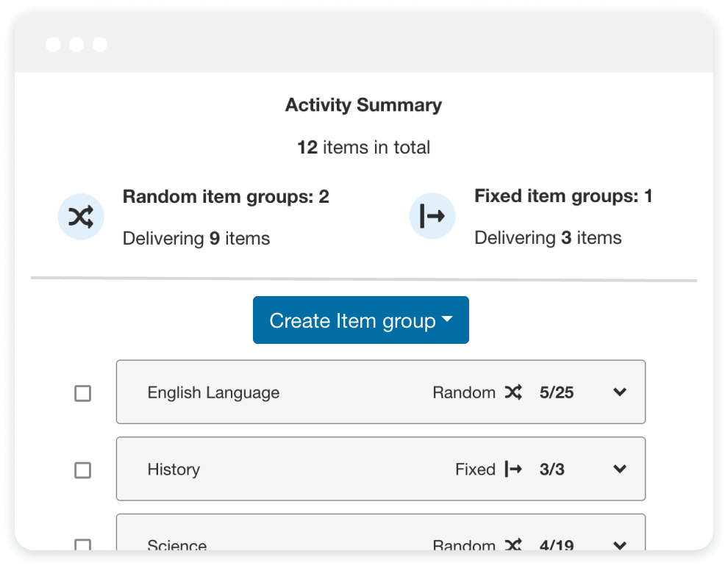The height and width of the screenshot is (568, 728).
Task: Click the shuffle icon beside Random item groups
Action: [81, 218]
